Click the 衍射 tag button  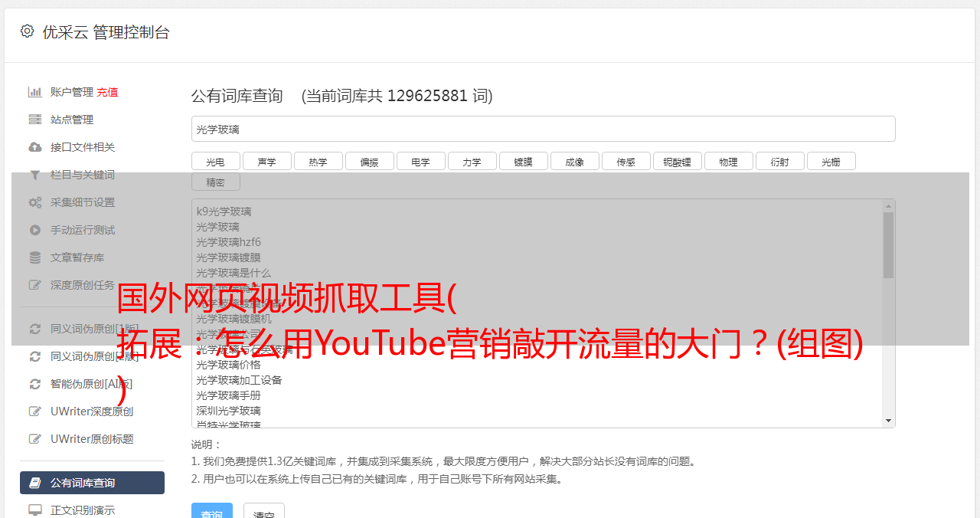[779, 162]
